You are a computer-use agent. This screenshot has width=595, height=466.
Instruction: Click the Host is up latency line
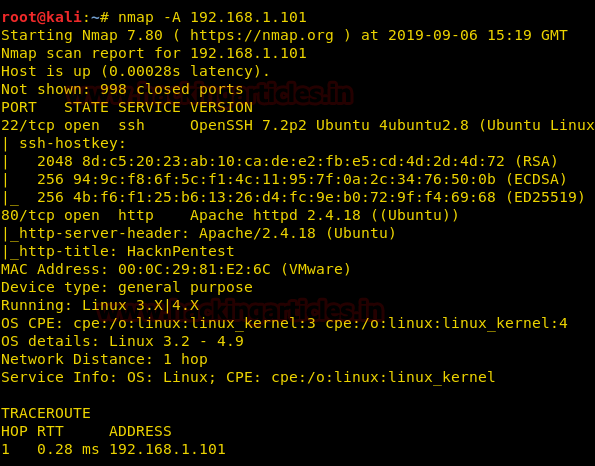pyautogui.click(x=135, y=71)
